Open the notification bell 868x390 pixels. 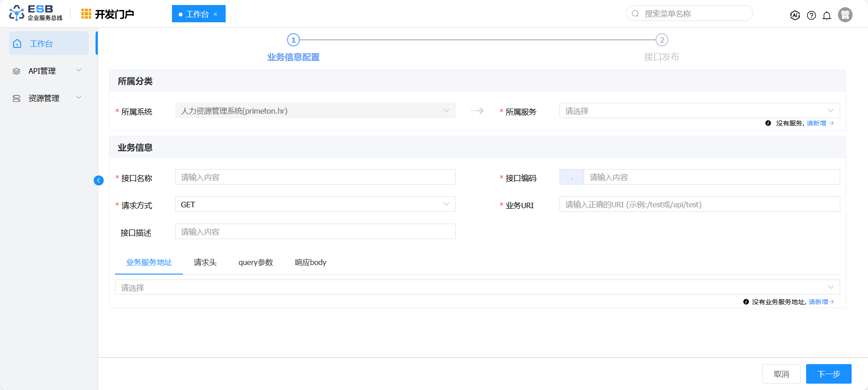827,15
